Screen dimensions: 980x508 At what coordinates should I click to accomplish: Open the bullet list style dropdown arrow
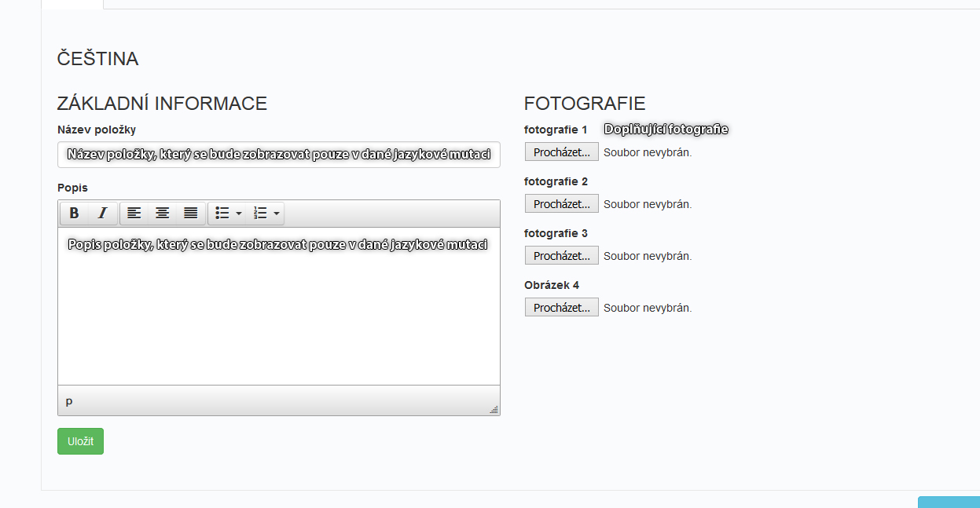coord(239,214)
